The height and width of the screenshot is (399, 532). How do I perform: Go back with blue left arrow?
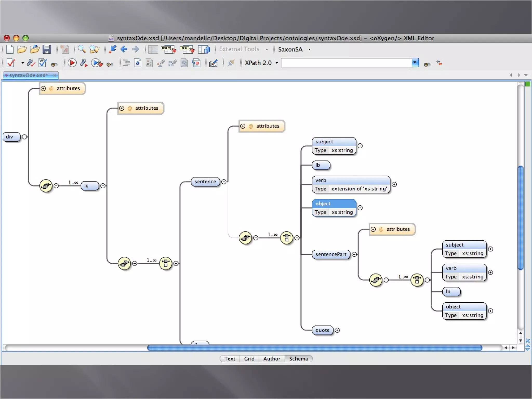(x=124, y=49)
